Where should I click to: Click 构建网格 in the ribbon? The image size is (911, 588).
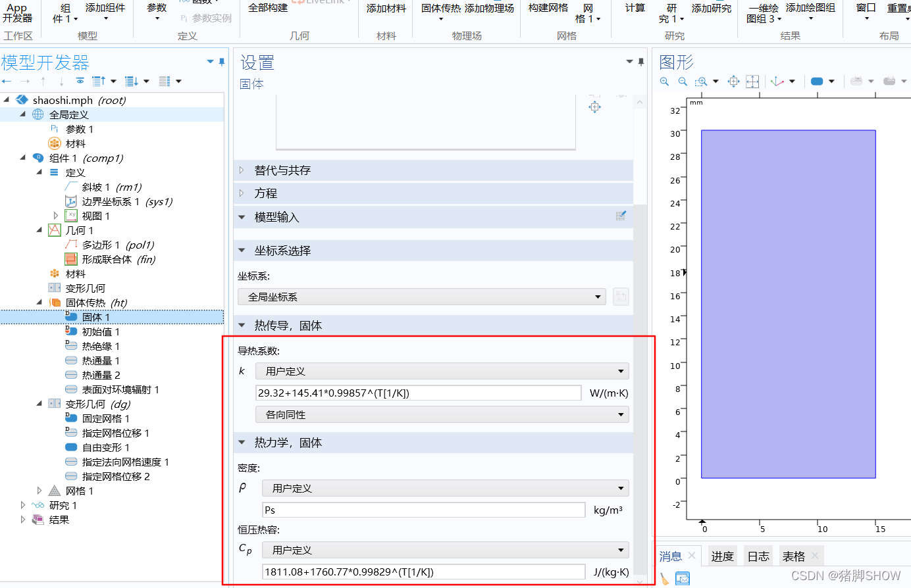(x=548, y=8)
